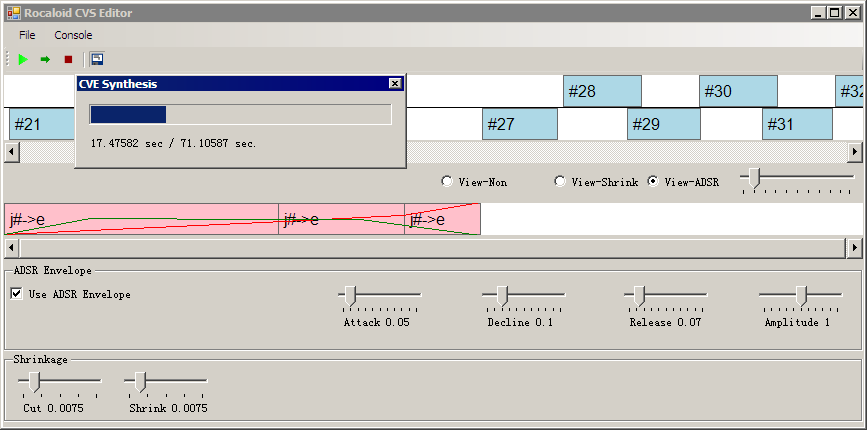Click the Cut slider thumb
Viewport: 867px width, 430px height.
(34, 382)
